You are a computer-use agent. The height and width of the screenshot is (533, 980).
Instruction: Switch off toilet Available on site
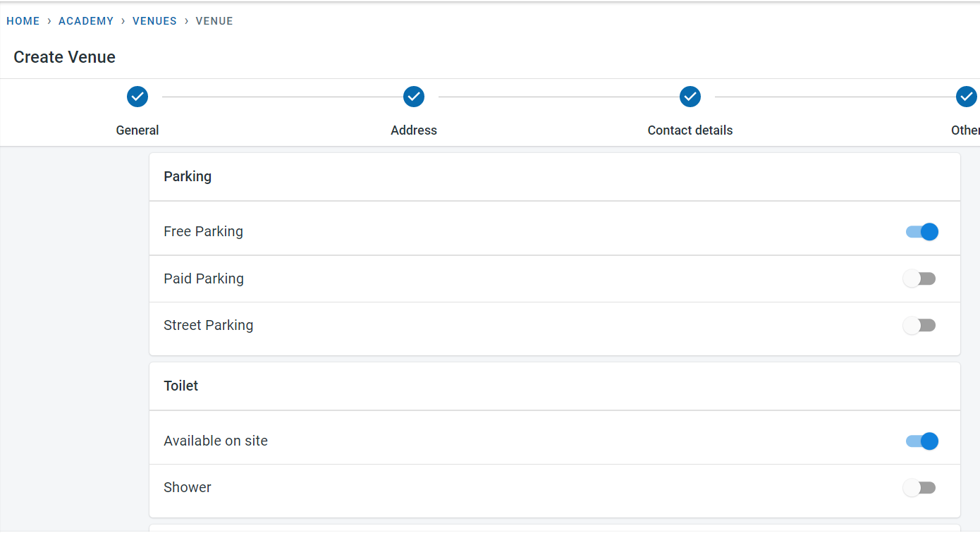click(x=921, y=441)
